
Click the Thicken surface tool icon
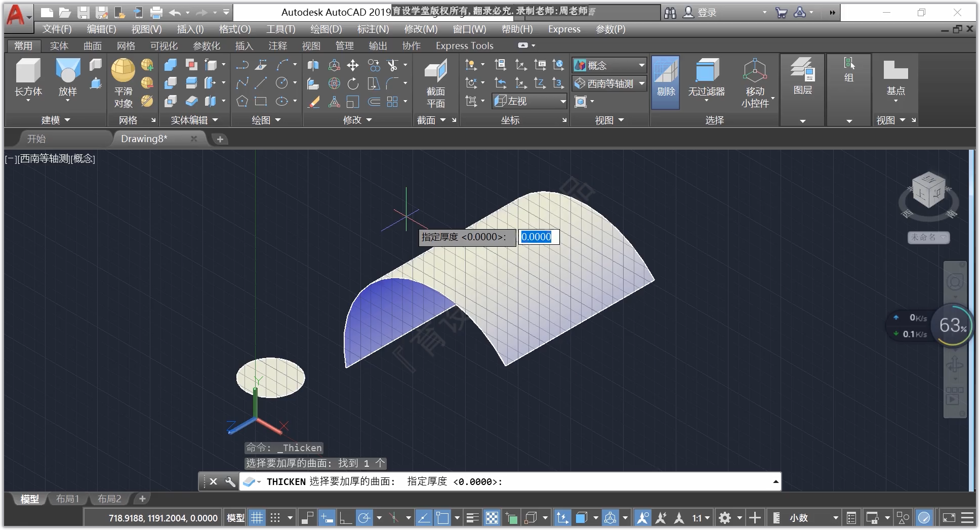click(x=191, y=102)
